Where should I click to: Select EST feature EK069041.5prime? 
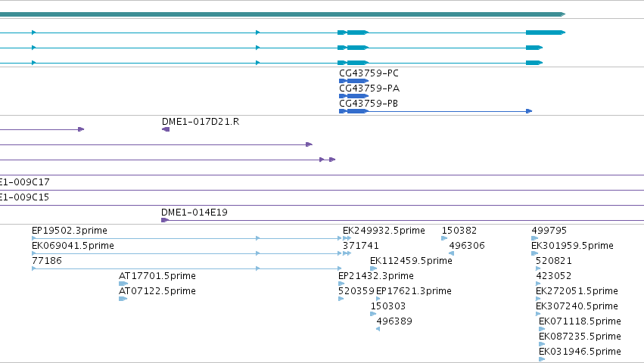click(73, 246)
